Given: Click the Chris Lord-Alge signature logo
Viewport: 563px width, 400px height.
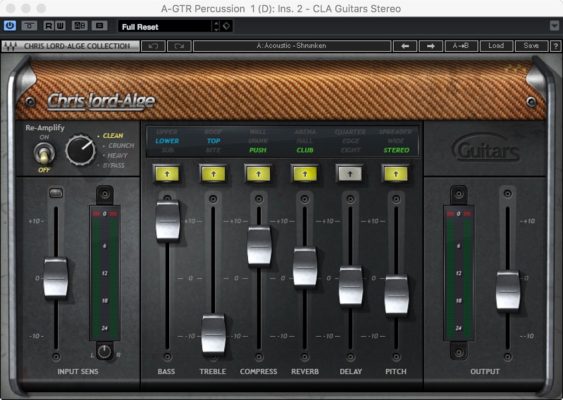Looking at the screenshot, I should 101,101.
